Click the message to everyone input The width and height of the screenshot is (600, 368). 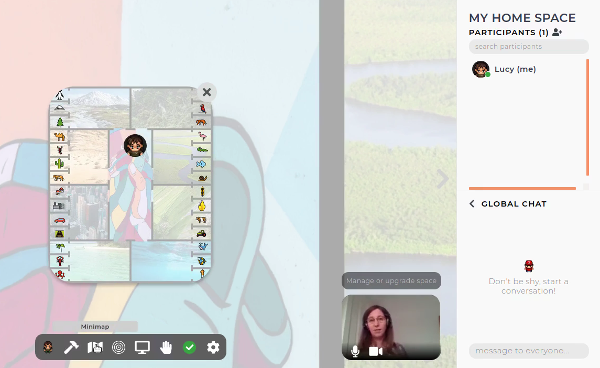[x=529, y=350]
